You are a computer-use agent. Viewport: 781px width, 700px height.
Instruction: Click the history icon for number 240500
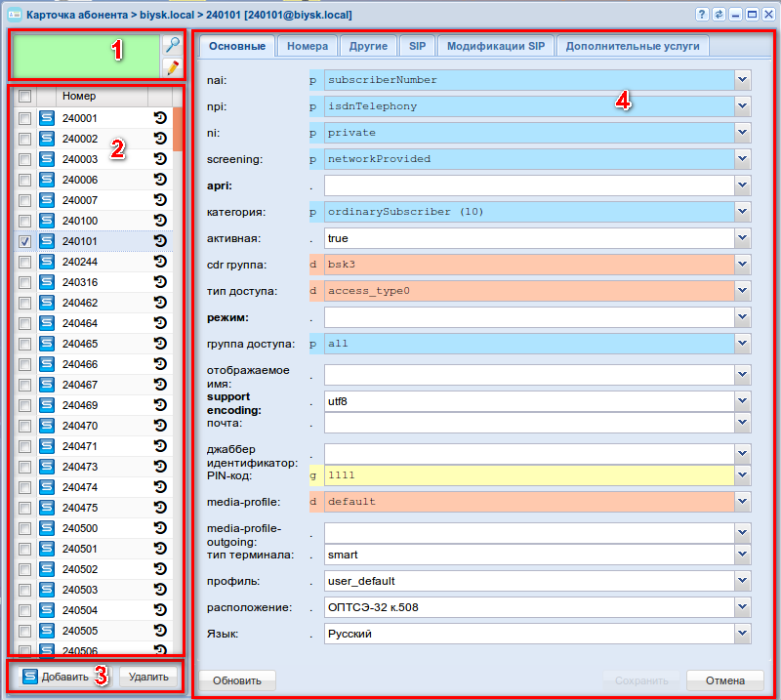pos(160,528)
